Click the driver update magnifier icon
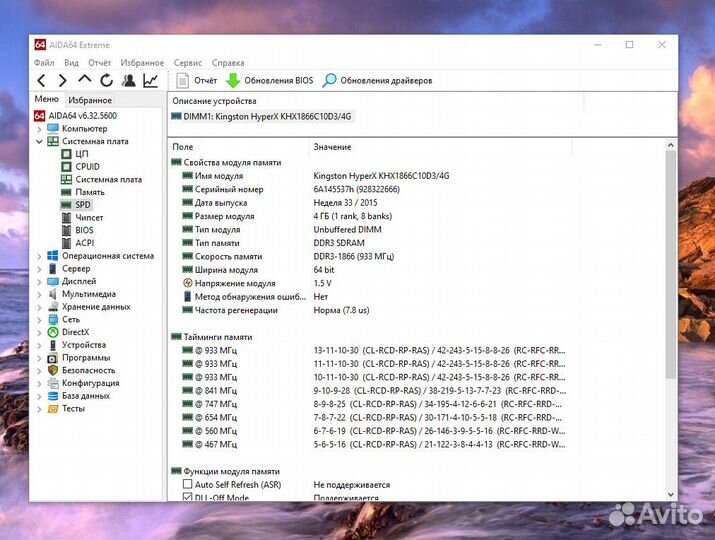Image resolution: width=715 pixels, height=540 pixels. [x=329, y=81]
